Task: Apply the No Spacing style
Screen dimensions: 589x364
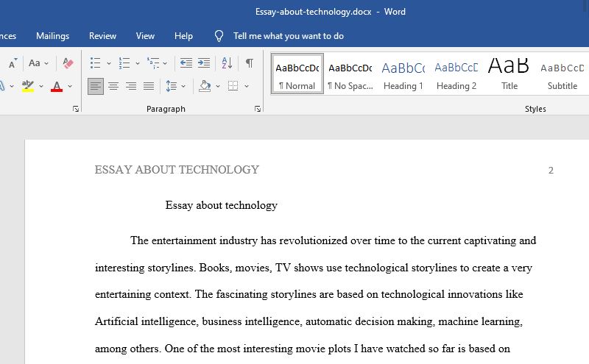Action: coord(350,74)
